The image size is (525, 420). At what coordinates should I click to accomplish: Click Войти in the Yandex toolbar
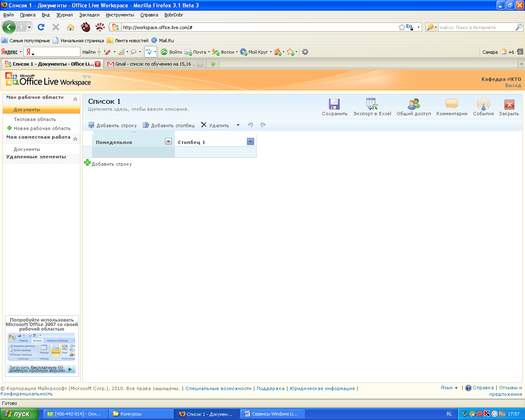[x=171, y=52]
